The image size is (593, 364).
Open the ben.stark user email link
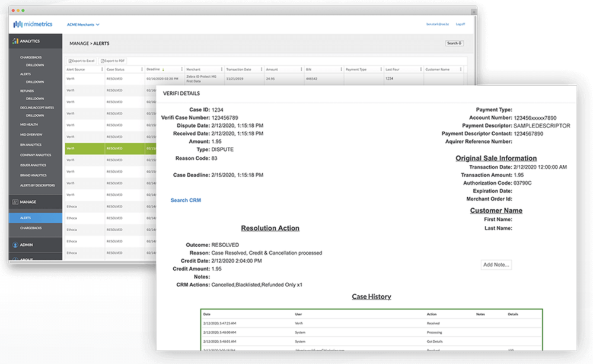pyautogui.click(x=438, y=24)
